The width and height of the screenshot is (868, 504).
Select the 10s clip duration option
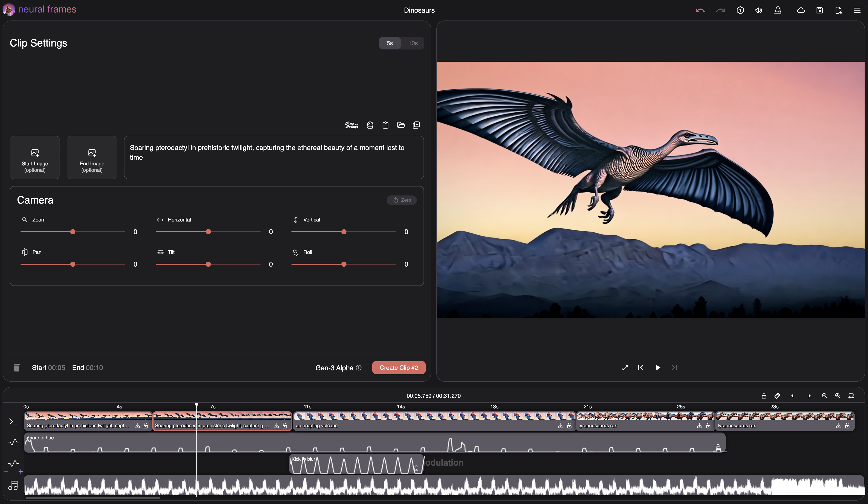pos(413,43)
